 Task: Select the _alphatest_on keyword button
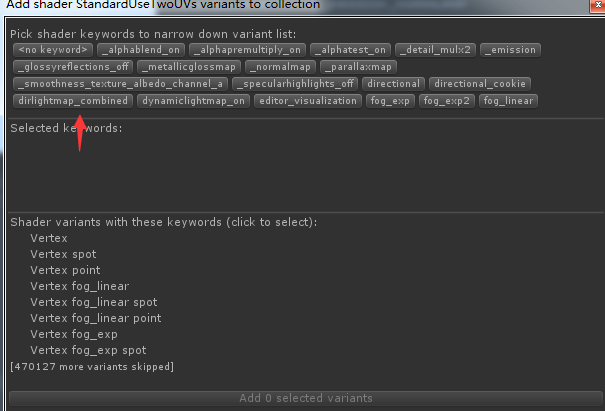coord(350,50)
